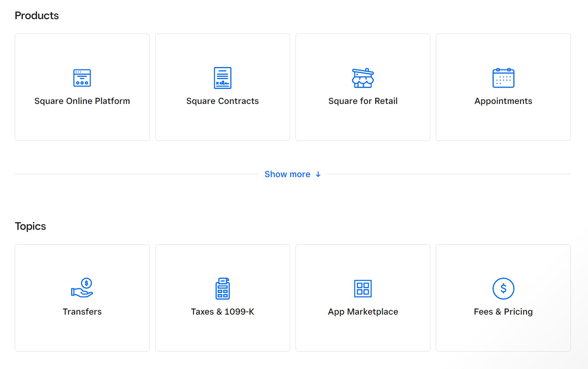Click the App Marketplace grid icon
Screen dimensions: 588x369
point(363,289)
